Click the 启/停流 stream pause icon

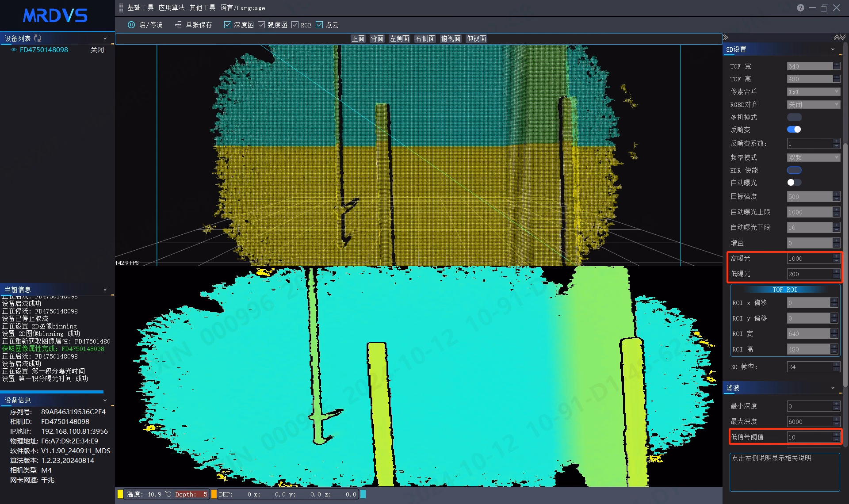pos(131,25)
